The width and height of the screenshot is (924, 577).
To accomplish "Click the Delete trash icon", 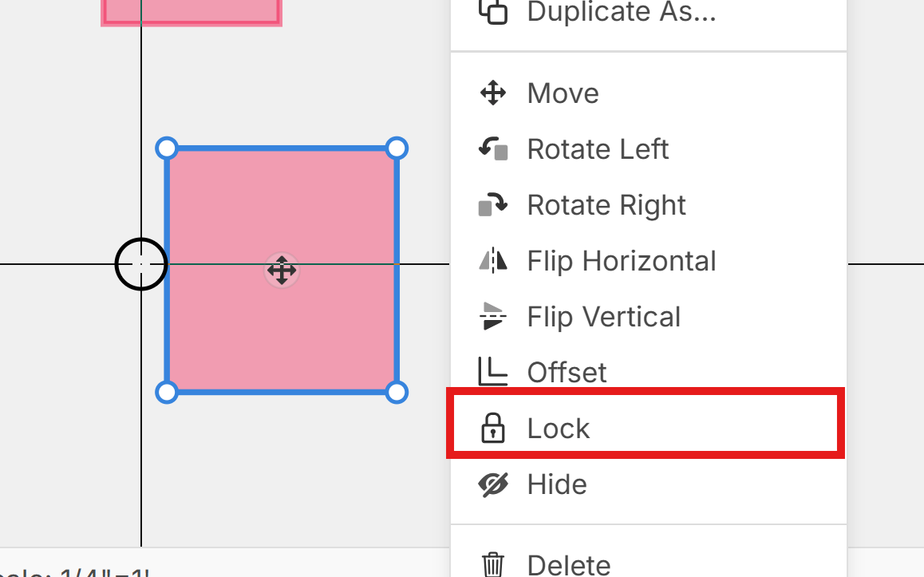I will click(x=493, y=564).
